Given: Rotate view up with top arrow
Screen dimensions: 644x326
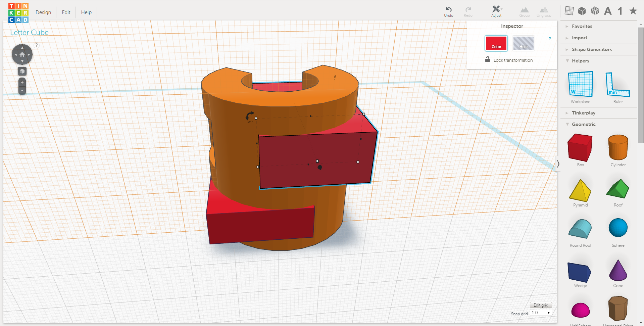Looking at the screenshot, I should 22,48.
